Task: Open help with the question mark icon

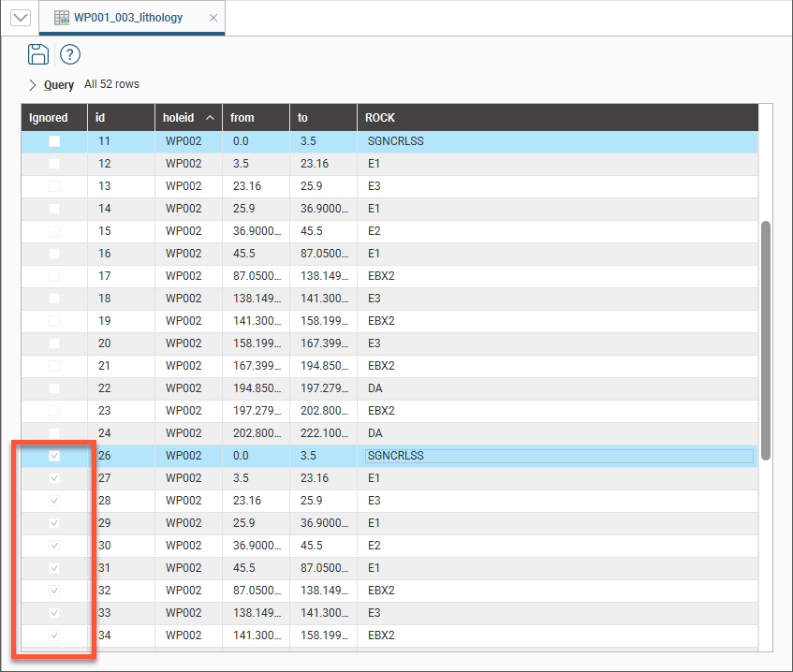Action: click(x=70, y=54)
